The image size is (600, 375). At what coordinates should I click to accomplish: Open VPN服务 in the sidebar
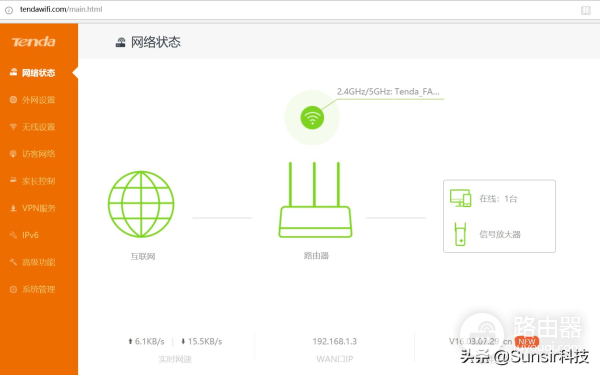pyautogui.click(x=38, y=208)
